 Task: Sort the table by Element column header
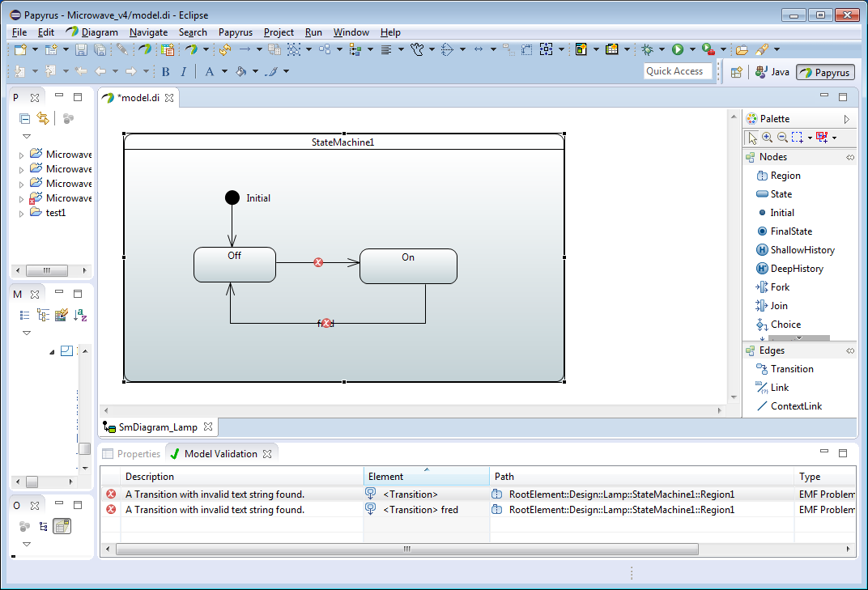pos(427,477)
